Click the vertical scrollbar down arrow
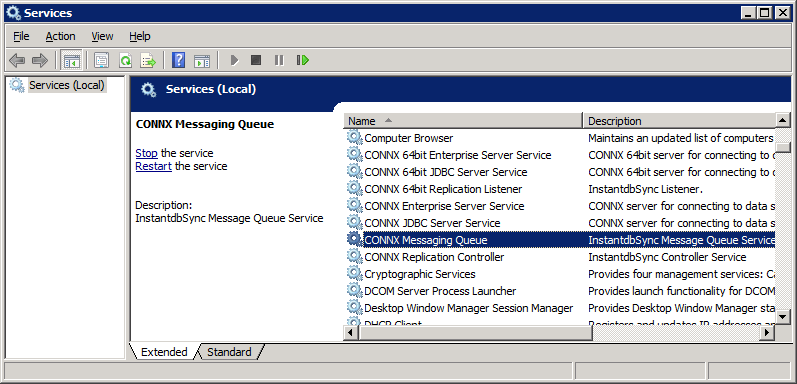The width and height of the screenshot is (797, 384). coord(783,317)
